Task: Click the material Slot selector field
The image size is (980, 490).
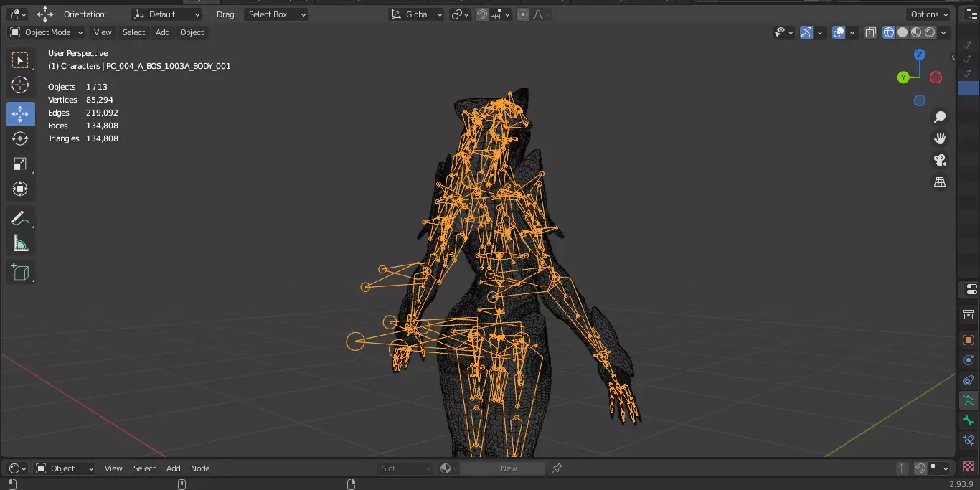Action: (406, 468)
